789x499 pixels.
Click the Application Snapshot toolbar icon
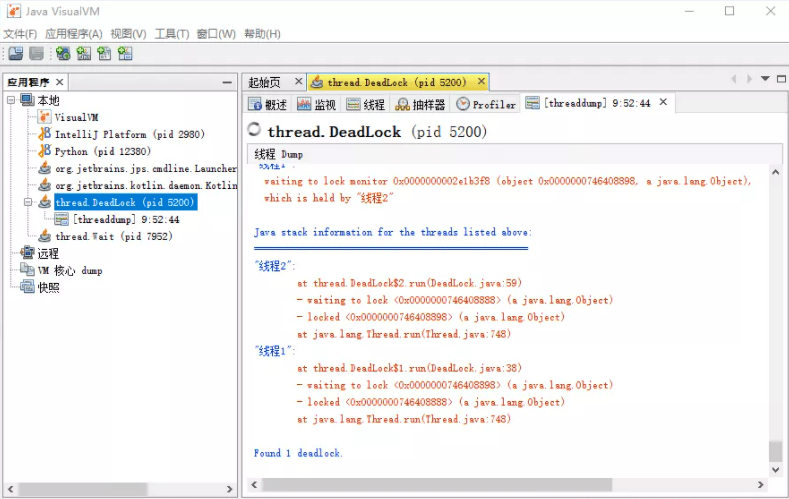[x=125, y=53]
